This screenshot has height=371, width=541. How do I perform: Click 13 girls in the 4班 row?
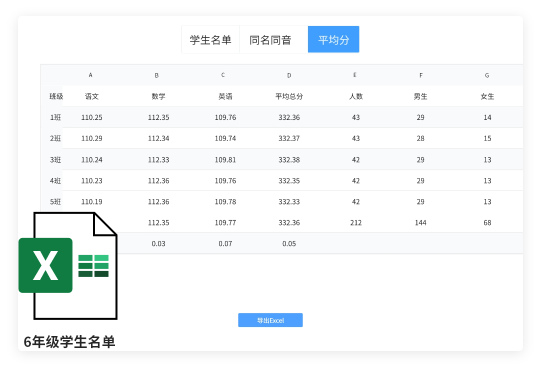(487, 181)
